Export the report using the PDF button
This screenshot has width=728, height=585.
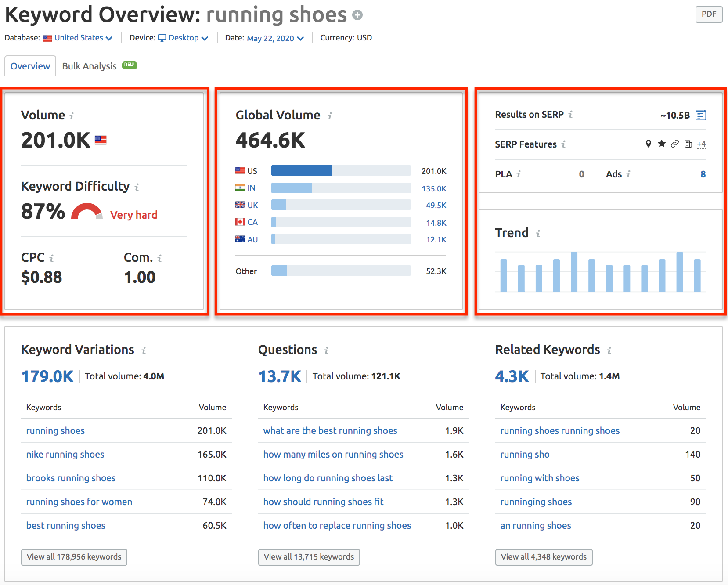[709, 14]
